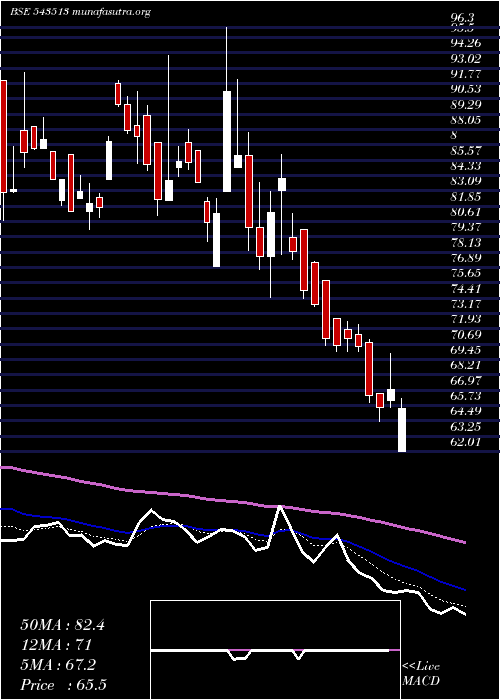Click the 63.25 price axis label
Image resolution: width=500 pixels, height=700 pixels.
pos(467,426)
